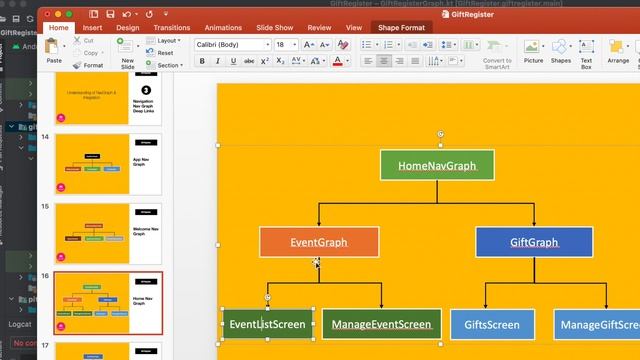This screenshot has height=360, width=640.
Task: Open the font size 18 dropdown
Action: (295, 44)
